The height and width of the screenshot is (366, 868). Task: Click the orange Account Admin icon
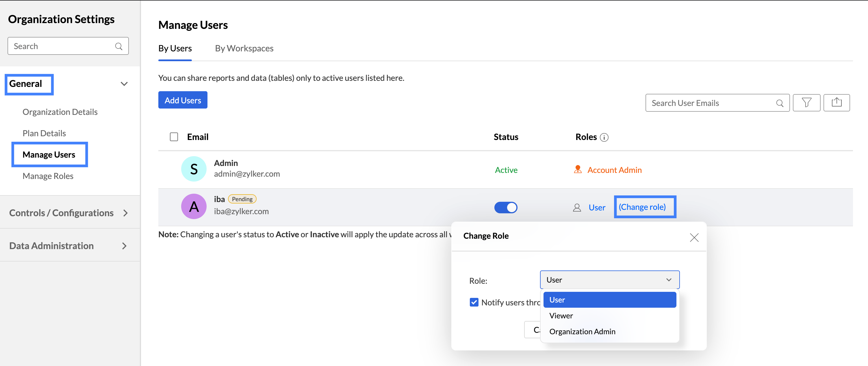coord(578,169)
